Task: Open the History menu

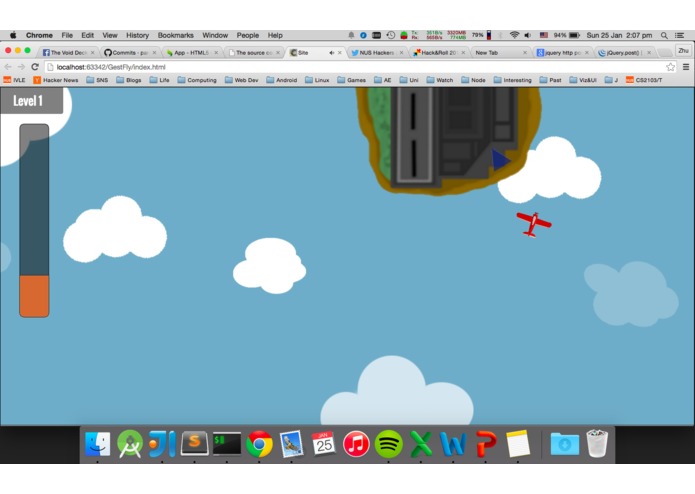Action: [x=137, y=35]
